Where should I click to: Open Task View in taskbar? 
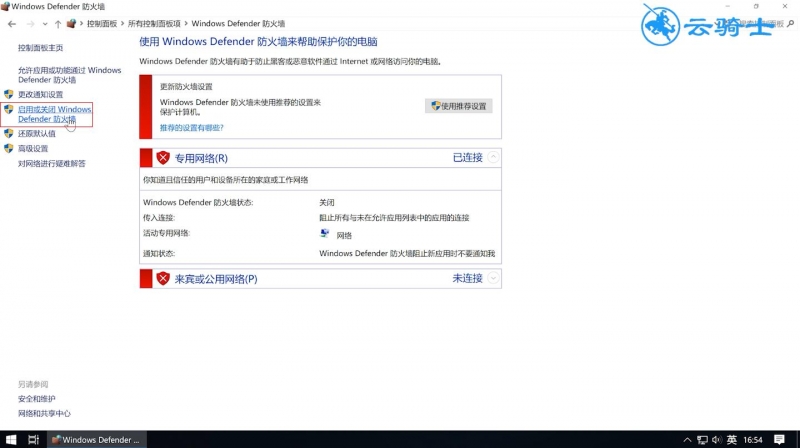[34, 439]
